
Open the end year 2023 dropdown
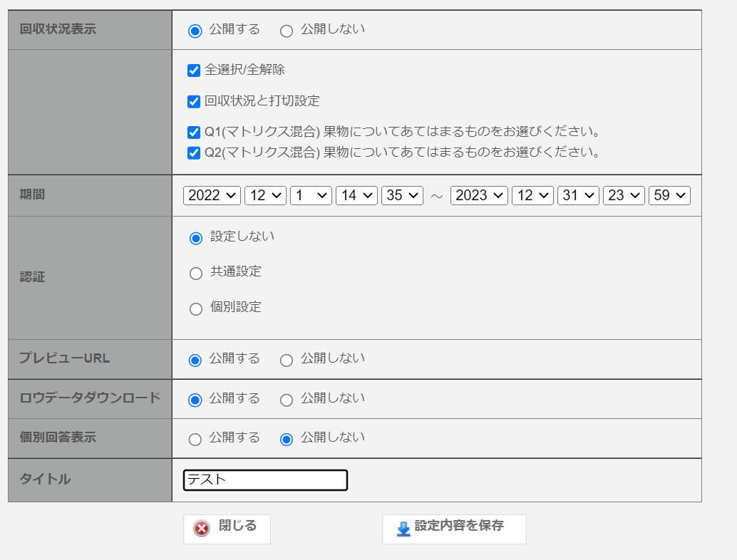[x=479, y=195]
